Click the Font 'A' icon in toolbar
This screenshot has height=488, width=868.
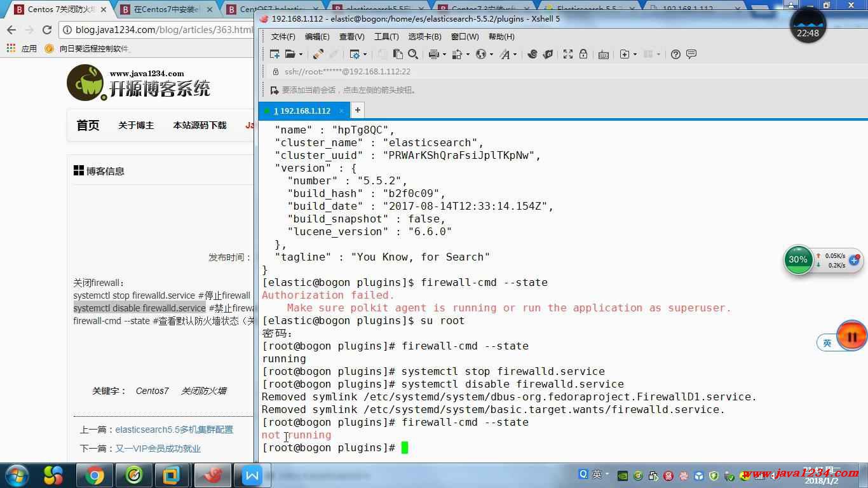pos(505,54)
